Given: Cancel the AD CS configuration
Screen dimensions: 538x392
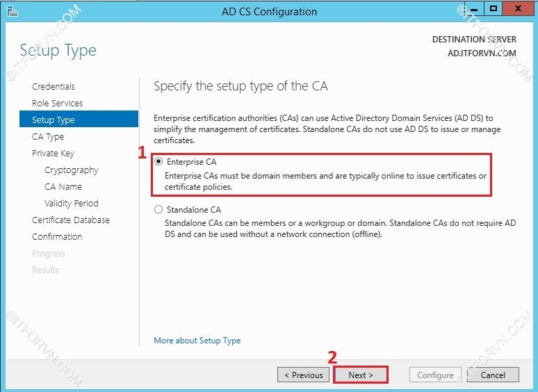Looking at the screenshot, I should pyautogui.click(x=493, y=375).
